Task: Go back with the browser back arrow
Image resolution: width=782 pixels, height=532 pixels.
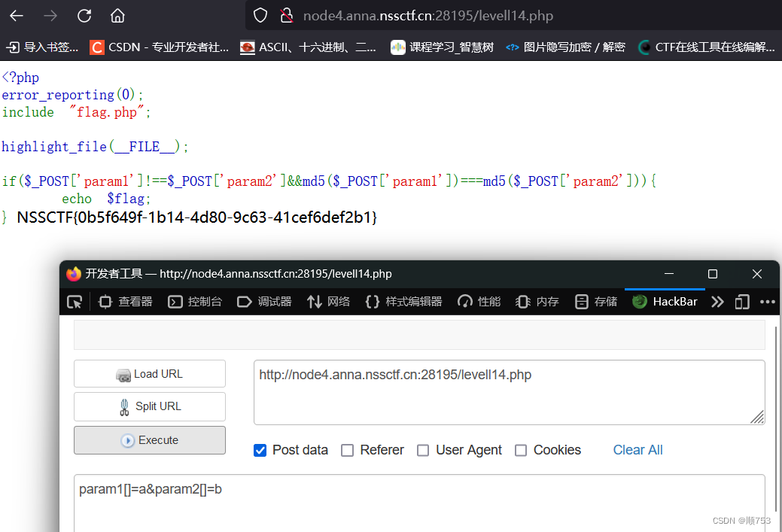Action: point(17,16)
